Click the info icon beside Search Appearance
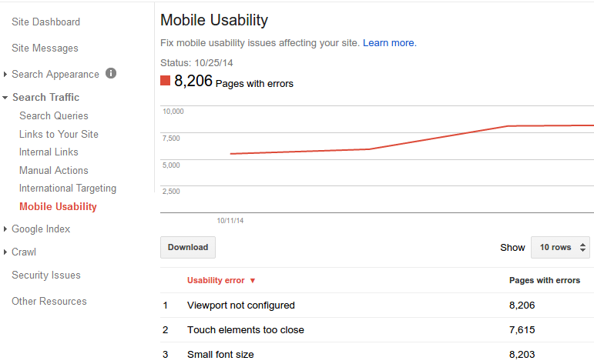The width and height of the screenshot is (594, 364). (111, 73)
